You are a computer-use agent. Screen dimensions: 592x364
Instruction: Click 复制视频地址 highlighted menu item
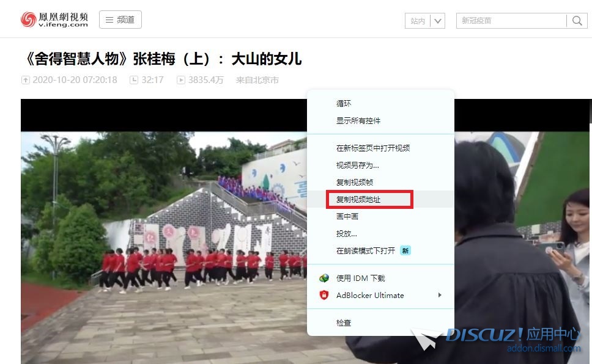(358, 199)
